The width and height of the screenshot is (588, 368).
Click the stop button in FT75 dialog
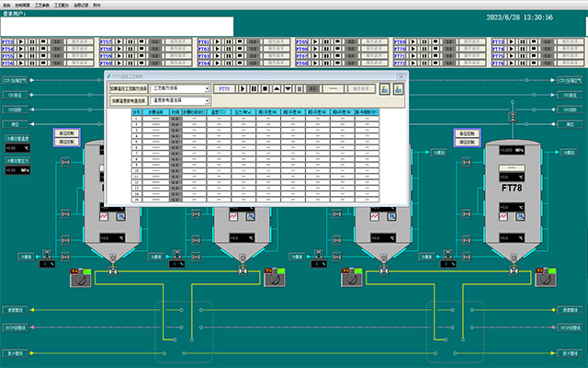coord(265,88)
